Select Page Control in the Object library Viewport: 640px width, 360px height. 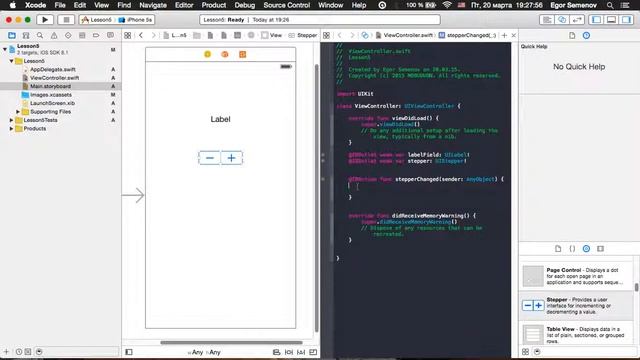click(576, 276)
